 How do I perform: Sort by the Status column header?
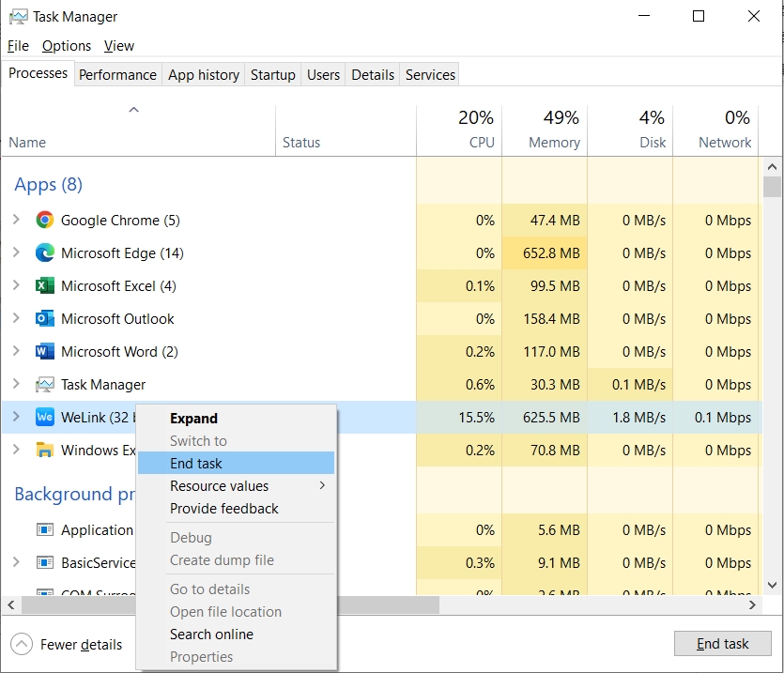tap(346, 131)
